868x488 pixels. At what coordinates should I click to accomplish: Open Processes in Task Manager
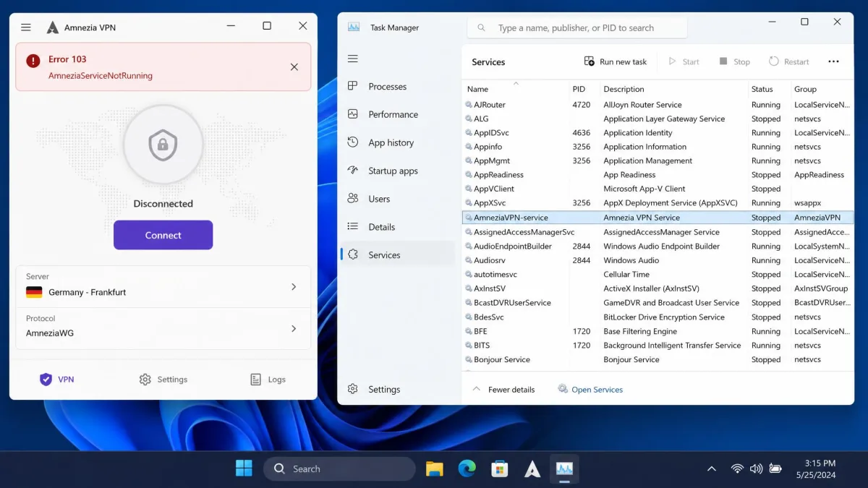click(396, 86)
